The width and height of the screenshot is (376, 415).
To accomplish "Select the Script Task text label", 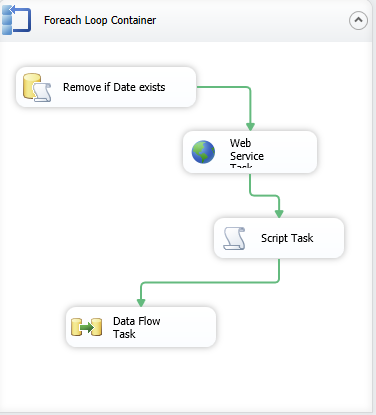I will pos(287,238).
